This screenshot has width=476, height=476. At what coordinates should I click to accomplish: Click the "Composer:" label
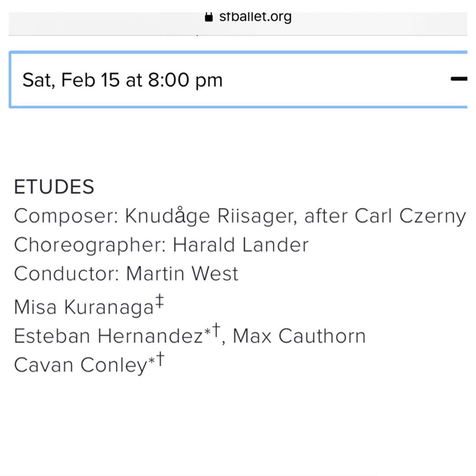coord(66,216)
